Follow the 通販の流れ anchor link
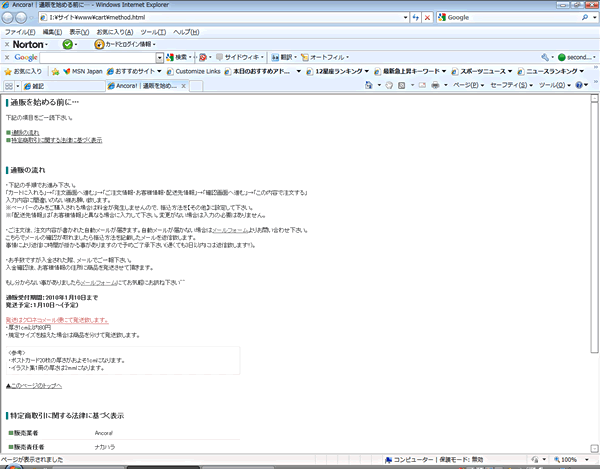 tap(25, 133)
